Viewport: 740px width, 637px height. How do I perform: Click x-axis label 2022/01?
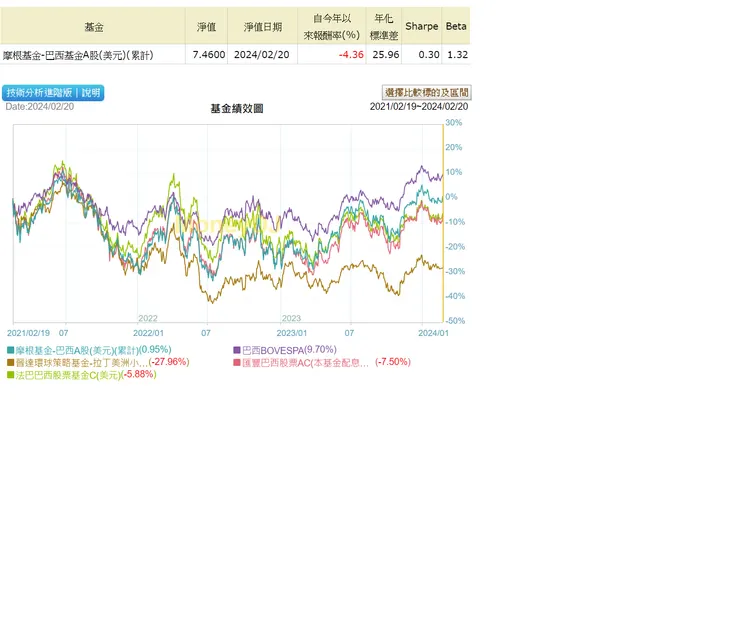point(148,333)
